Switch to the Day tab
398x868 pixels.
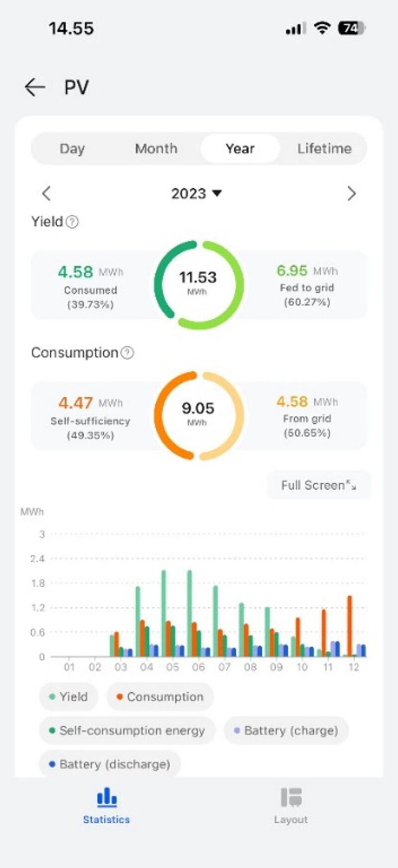[72, 148]
